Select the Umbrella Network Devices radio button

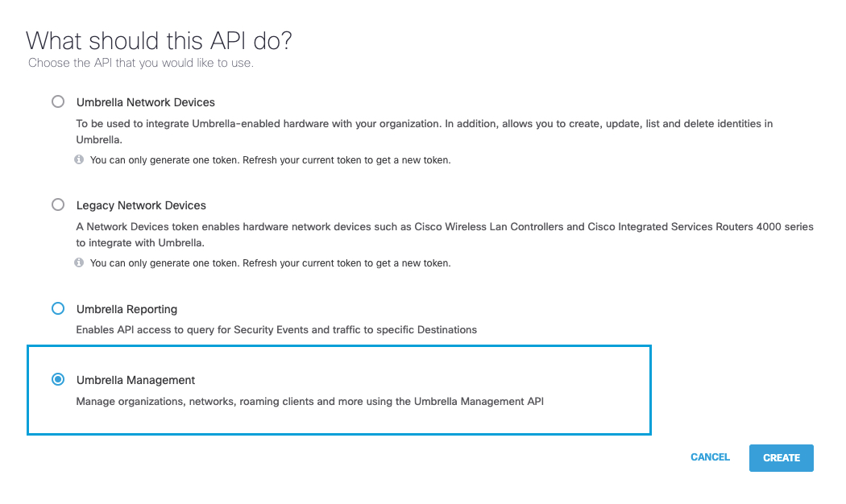[x=58, y=102]
